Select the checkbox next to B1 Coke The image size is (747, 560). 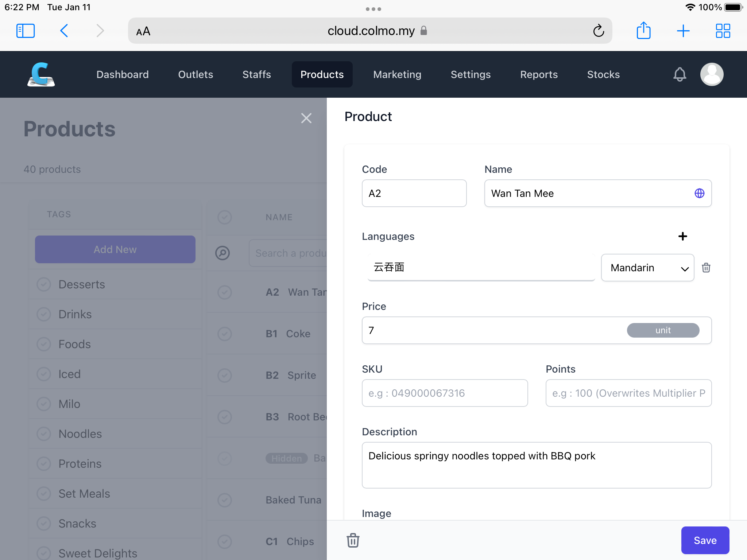(224, 334)
